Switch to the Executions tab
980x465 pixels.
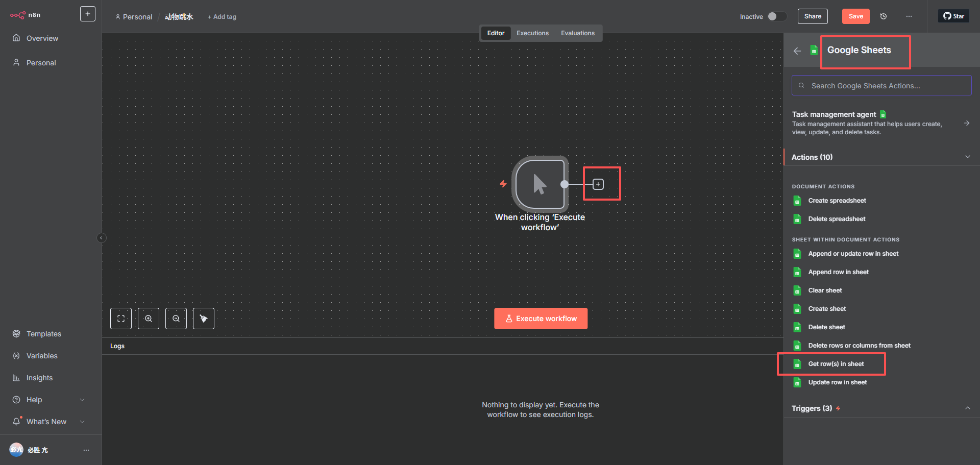click(x=532, y=33)
